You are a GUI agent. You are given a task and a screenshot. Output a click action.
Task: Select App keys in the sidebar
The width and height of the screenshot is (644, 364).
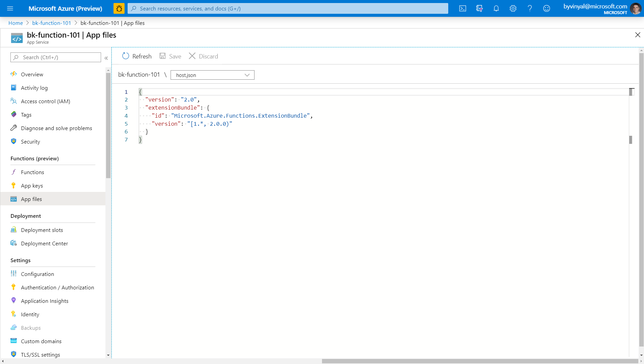(x=32, y=186)
